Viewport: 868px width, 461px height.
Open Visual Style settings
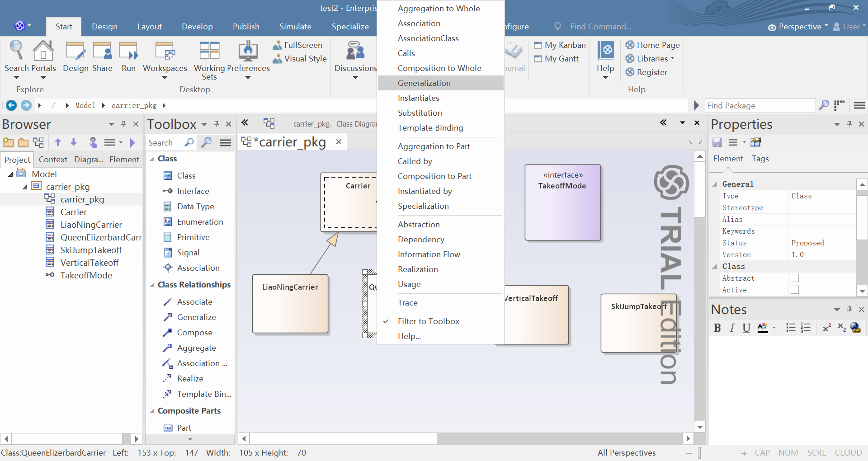coord(299,58)
